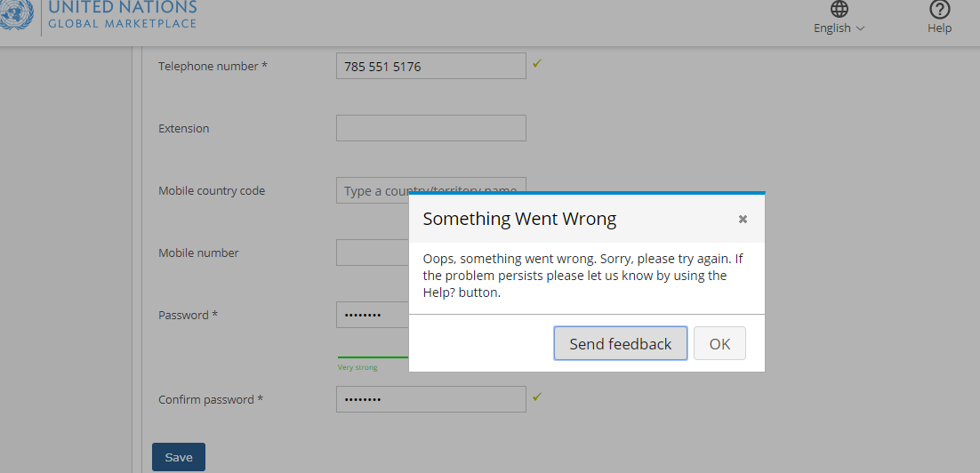Click the password strength meter bar
Image resolution: width=980 pixels, height=473 pixels.
374,357
